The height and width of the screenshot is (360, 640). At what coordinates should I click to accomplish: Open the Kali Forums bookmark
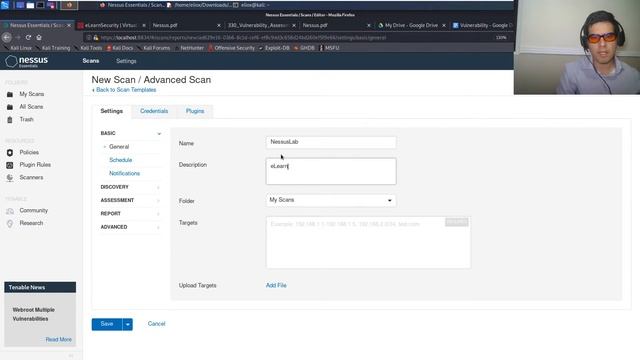pos(153,48)
